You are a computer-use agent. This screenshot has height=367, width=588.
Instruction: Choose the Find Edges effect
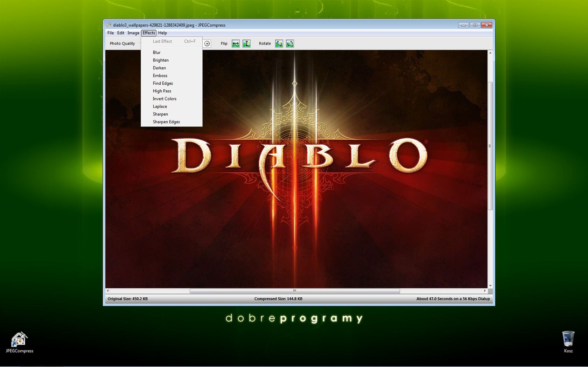[171, 83]
